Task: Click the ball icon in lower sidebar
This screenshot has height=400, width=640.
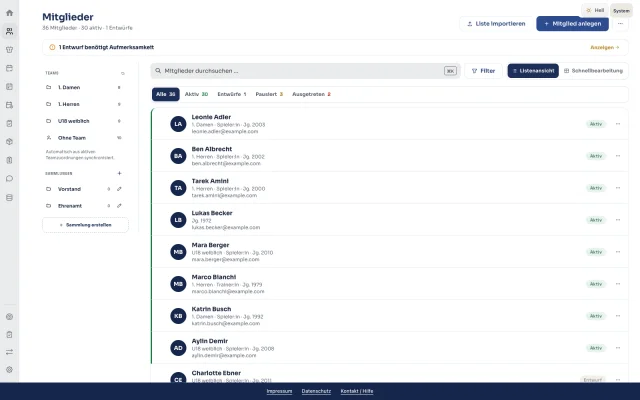Action: (9, 317)
